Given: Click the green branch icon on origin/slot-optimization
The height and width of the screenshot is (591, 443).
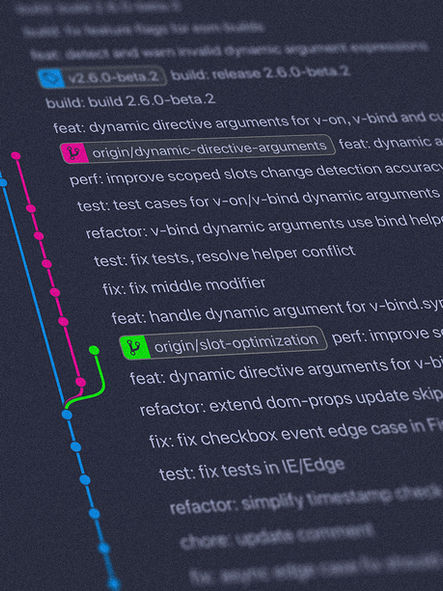Looking at the screenshot, I should click(135, 347).
